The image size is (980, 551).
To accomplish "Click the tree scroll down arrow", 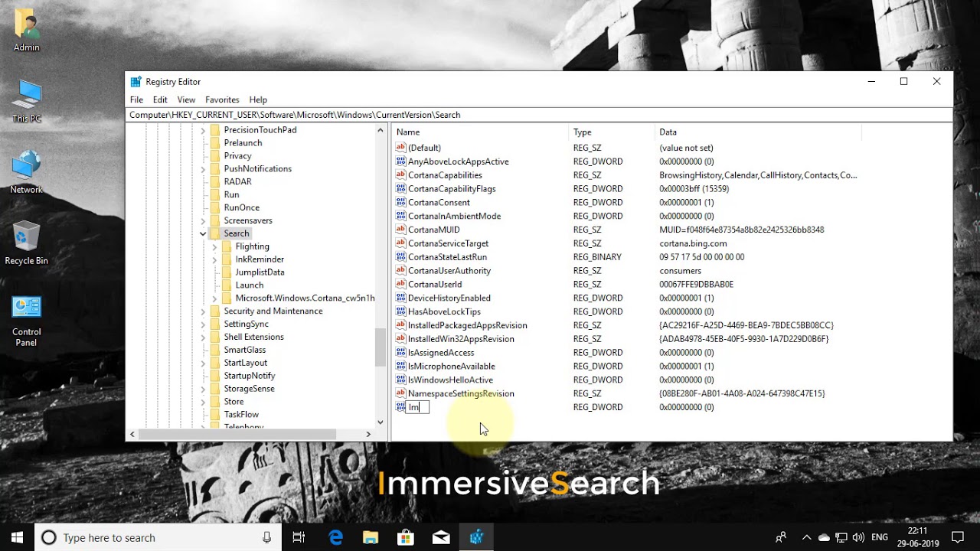I will click(x=380, y=422).
